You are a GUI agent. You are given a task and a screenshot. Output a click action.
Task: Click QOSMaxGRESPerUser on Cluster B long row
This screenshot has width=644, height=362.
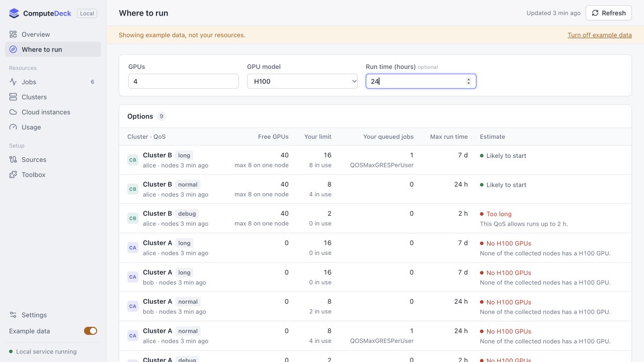382,165
